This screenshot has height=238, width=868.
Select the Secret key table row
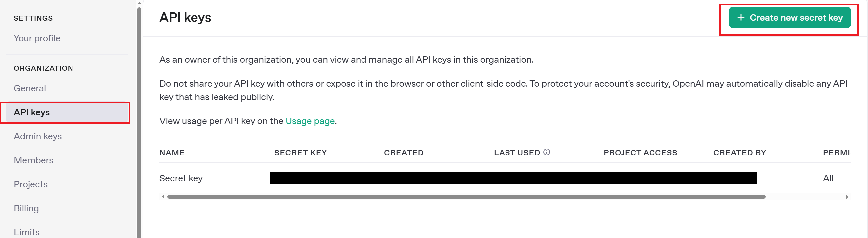(x=505, y=178)
